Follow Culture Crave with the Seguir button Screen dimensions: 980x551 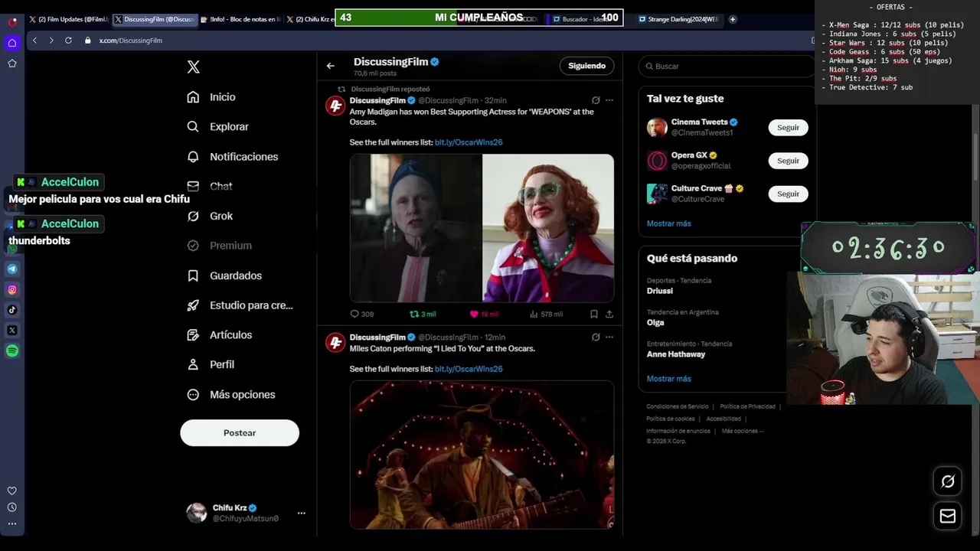coord(788,194)
